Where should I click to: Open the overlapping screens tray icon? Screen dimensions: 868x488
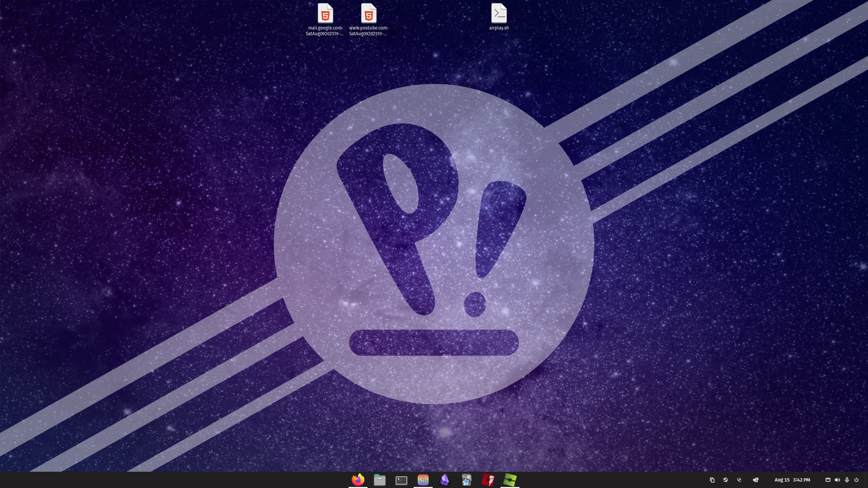(x=755, y=480)
